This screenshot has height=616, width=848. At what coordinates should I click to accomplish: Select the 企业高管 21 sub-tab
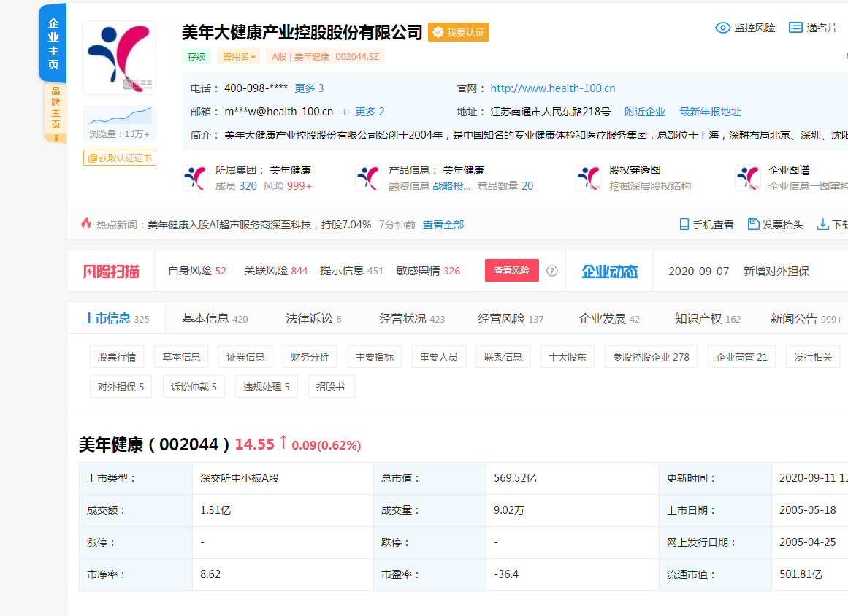tap(741, 357)
